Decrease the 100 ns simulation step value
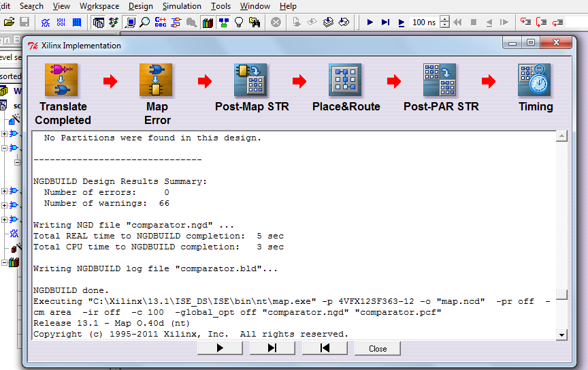This screenshot has width=588, height=370. 445,25
